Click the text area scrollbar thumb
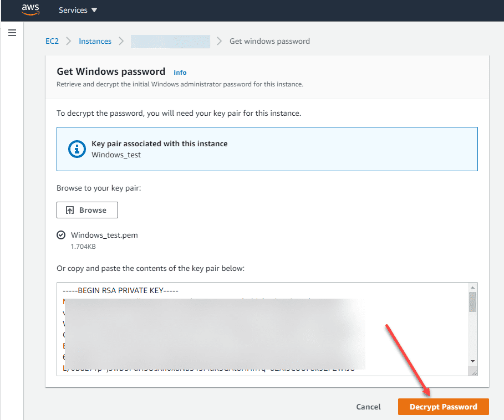Screen dimensions: 504x420 (472, 302)
